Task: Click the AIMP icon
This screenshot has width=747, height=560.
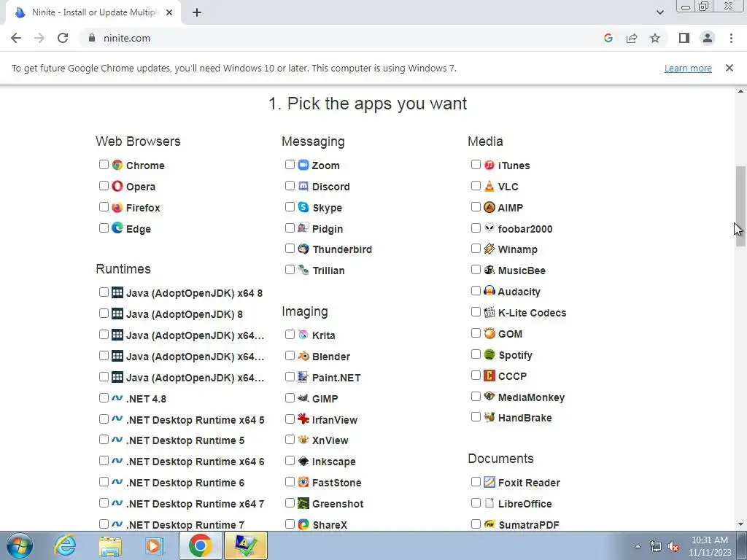Action: pos(489,207)
